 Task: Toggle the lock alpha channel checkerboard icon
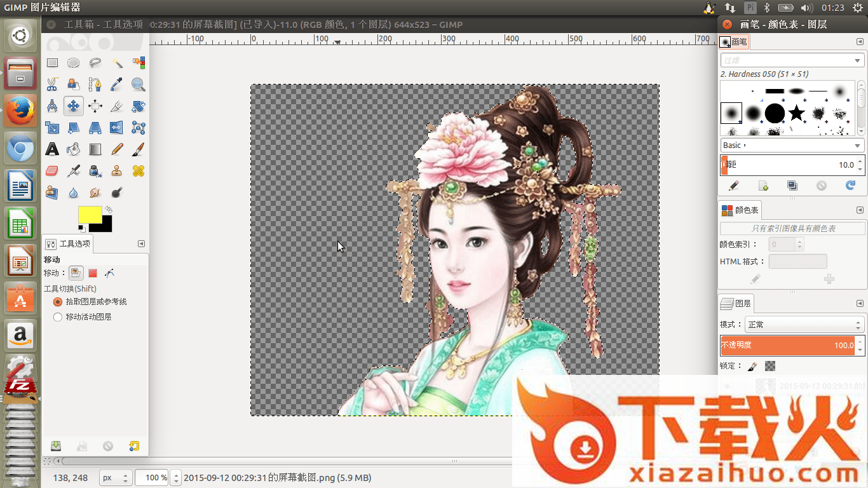click(x=770, y=366)
